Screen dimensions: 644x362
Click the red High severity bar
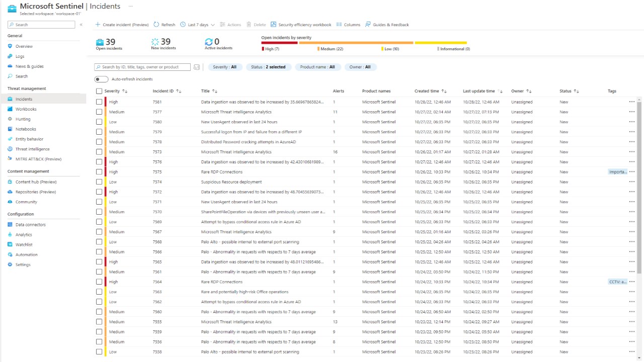279,43
